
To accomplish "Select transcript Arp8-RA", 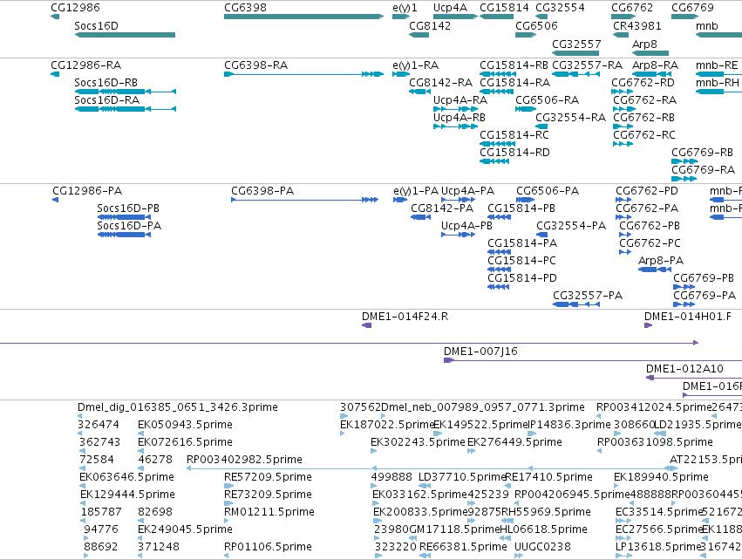I will tap(651, 74).
